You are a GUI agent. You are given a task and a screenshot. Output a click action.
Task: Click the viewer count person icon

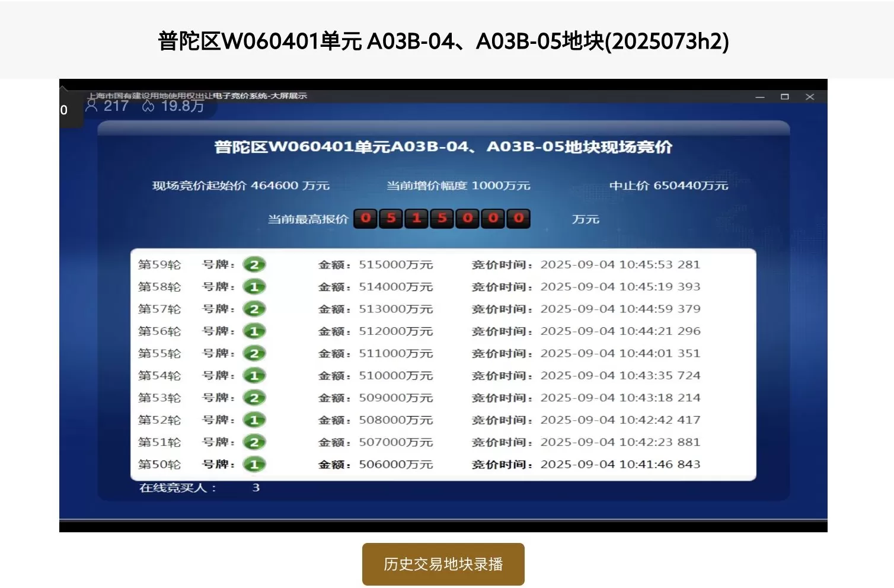(x=91, y=105)
